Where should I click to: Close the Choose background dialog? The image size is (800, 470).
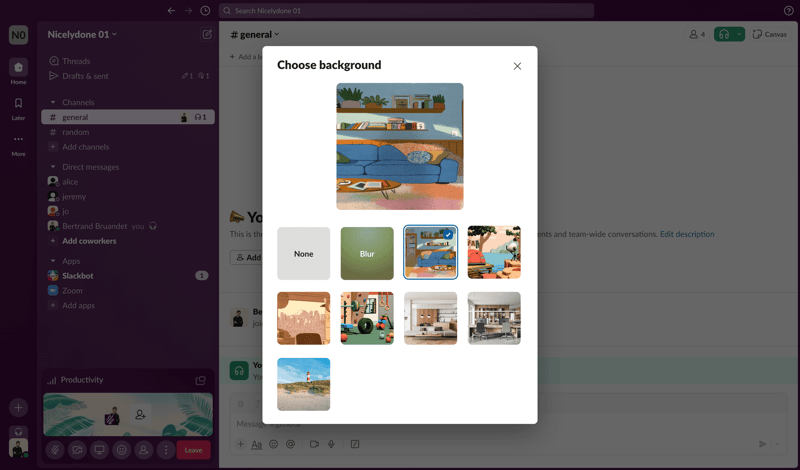click(x=517, y=66)
